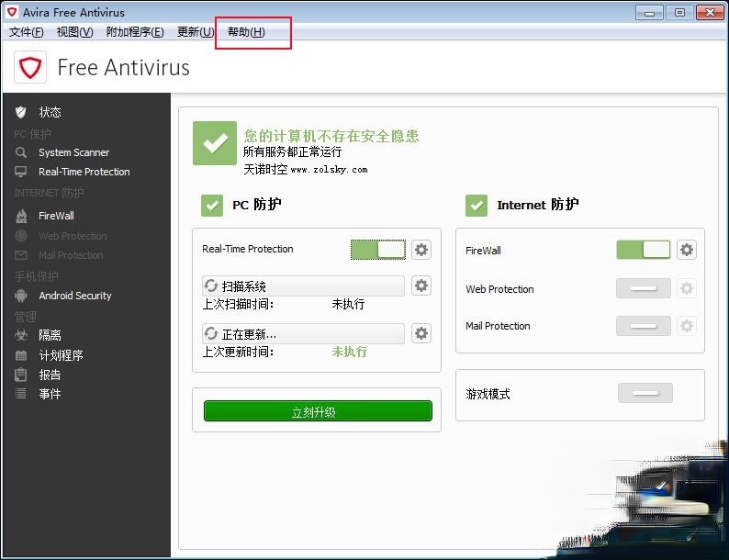Screen dimensions: 729x560
Task: Toggle Real-Time Protection switch off
Action: pyautogui.click(x=378, y=250)
